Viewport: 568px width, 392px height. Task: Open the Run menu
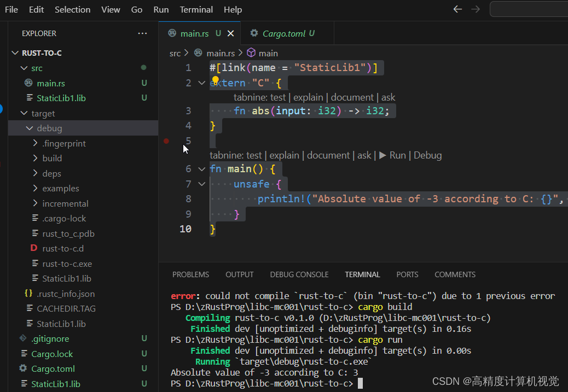pyautogui.click(x=161, y=10)
